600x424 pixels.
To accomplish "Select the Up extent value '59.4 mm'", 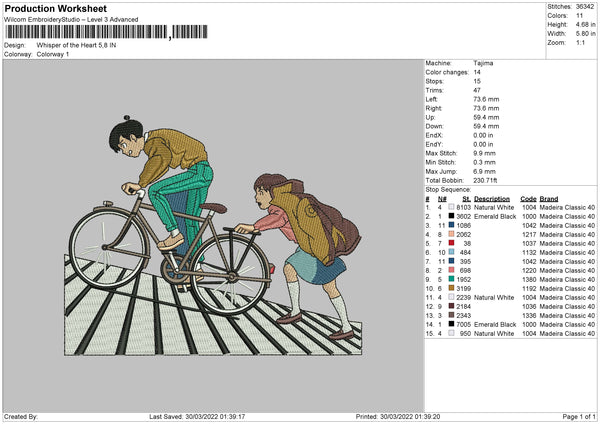I will tap(486, 117).
